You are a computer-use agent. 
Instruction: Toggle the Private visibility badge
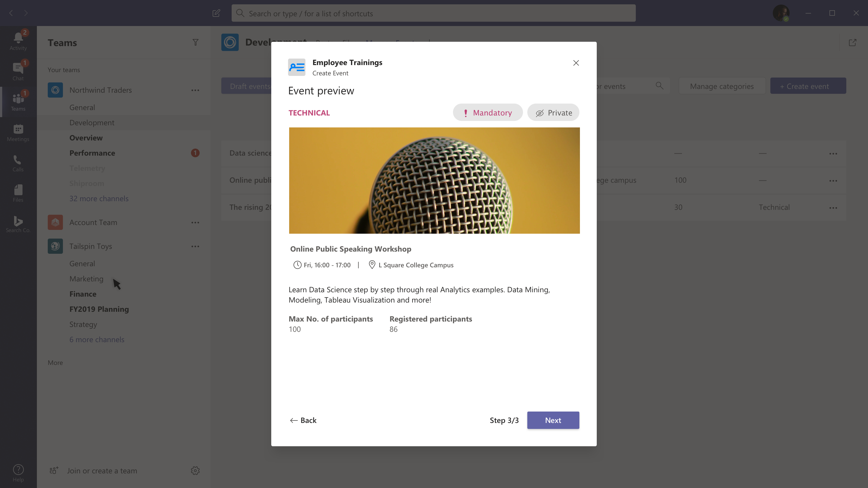pos(553,113)
